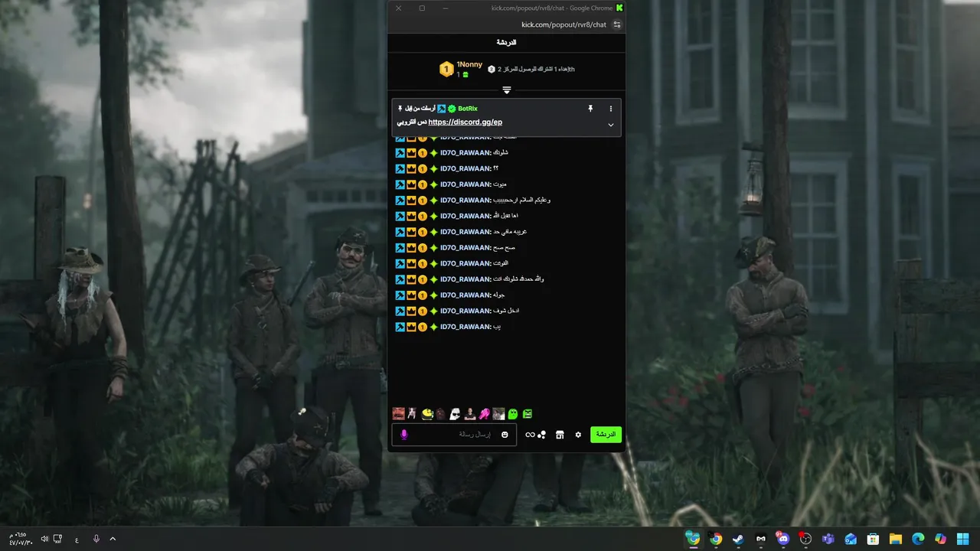The width and height of the screenshot is (980, 551).
Task: Open the channel points dots icon
Action: 542,435
